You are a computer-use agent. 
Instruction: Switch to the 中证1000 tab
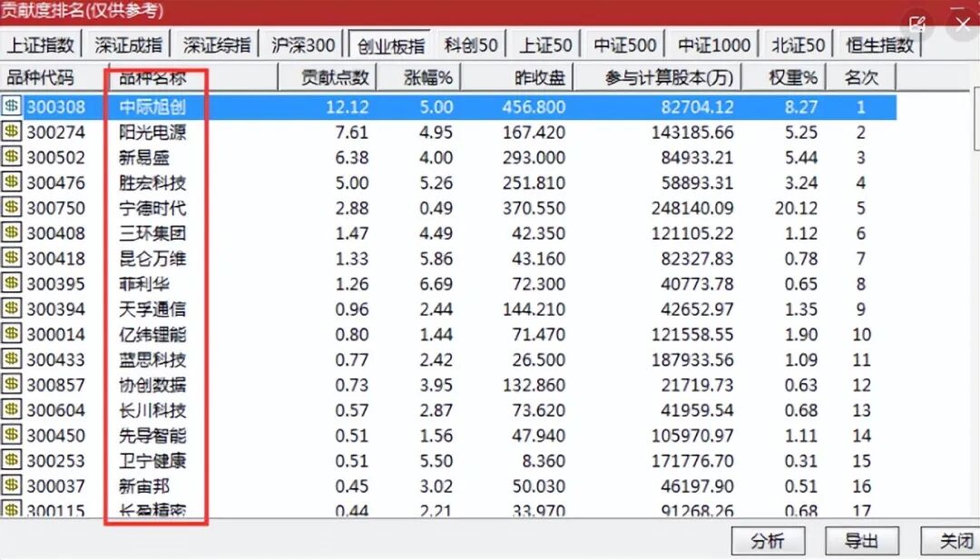714,44
